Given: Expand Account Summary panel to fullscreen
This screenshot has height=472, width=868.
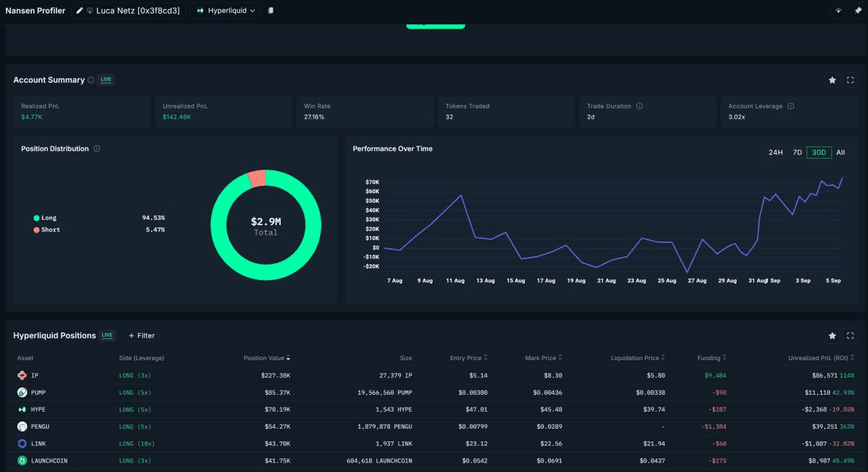Looking at the screenshot, I should 850,80.
